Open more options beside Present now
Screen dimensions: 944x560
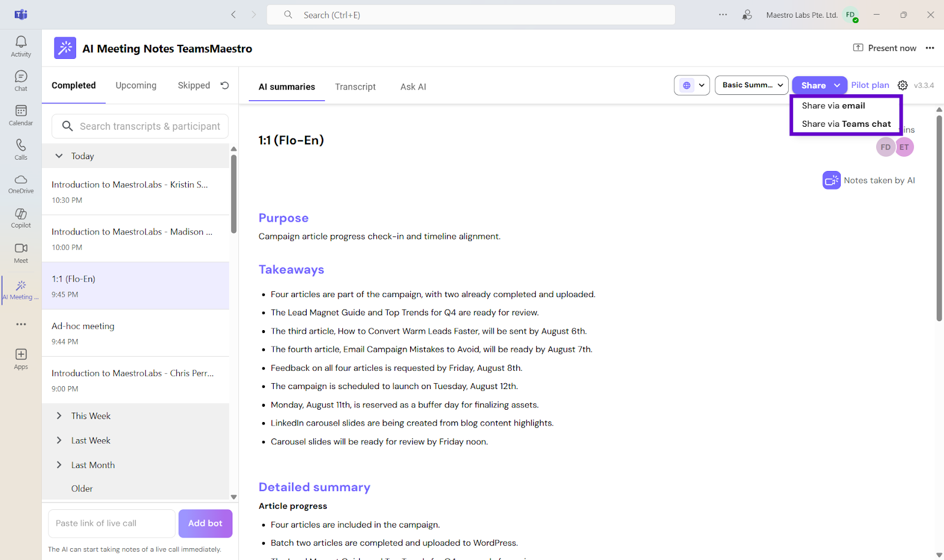point(930,48)
